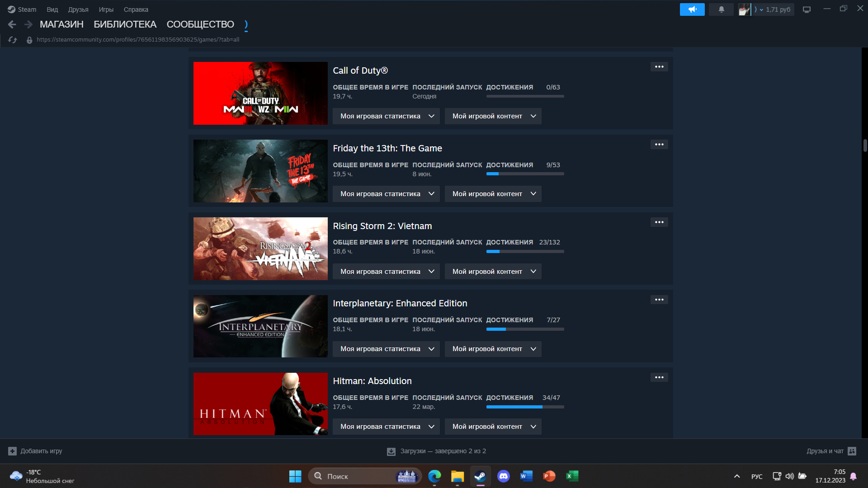Open Hitman: Absolution title link

point(372,381)
